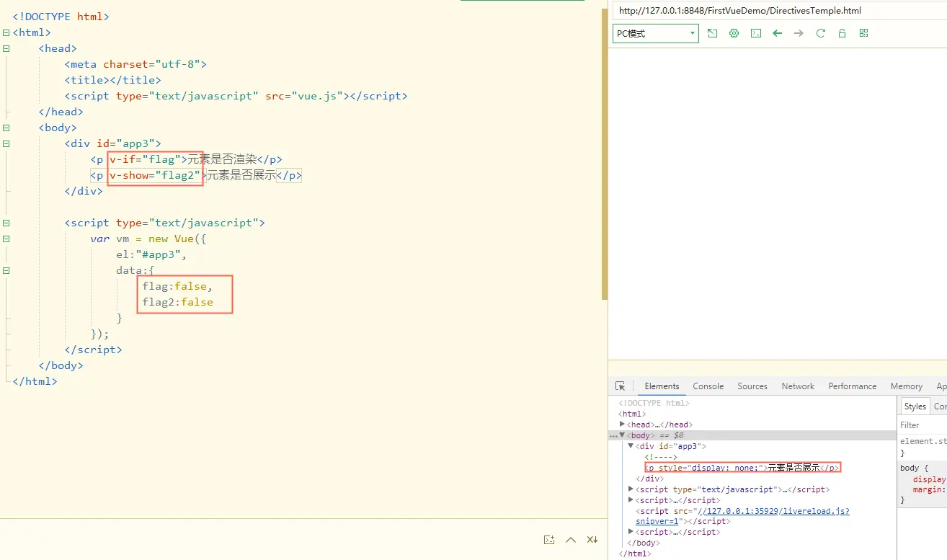Select the Styles pane tab

[915, 406]
